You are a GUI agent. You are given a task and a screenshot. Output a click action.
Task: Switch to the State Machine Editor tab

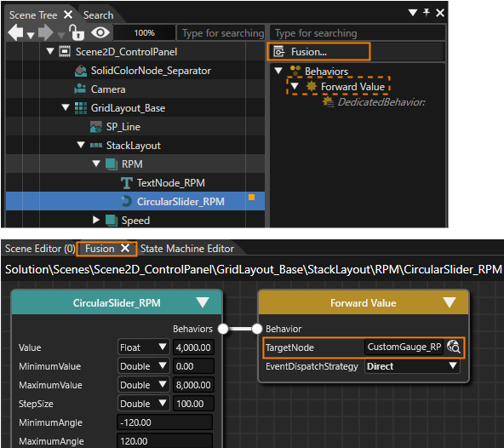[187, 249]
